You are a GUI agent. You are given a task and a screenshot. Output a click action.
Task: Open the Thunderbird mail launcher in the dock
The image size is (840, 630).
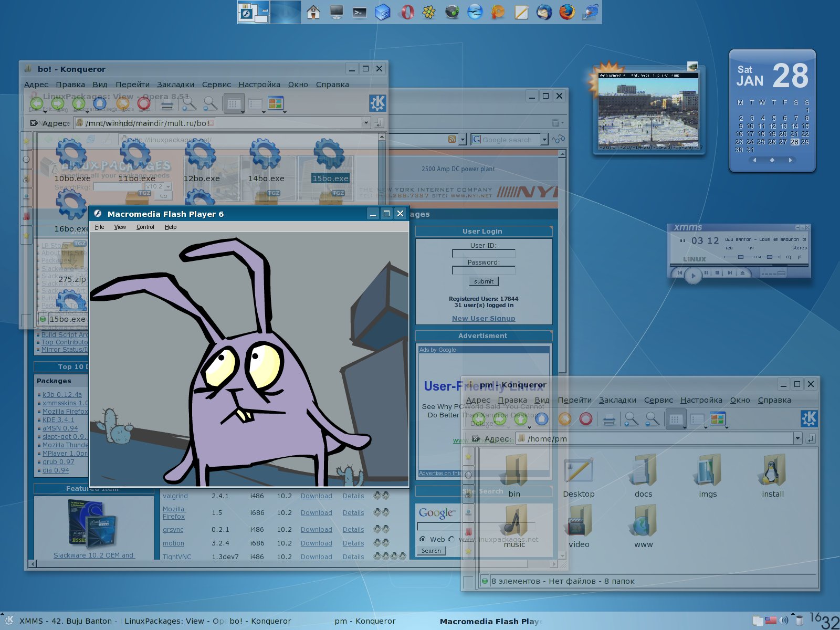click(x=544, y=12)
